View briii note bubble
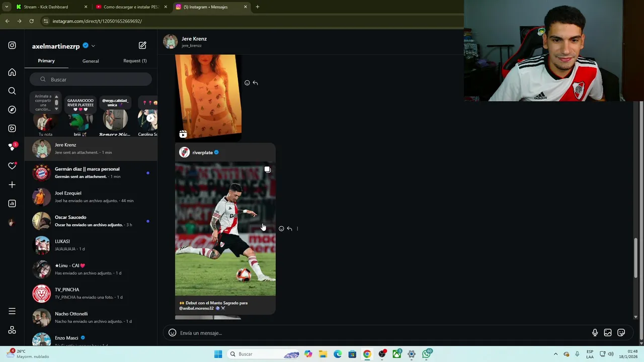 point(80,104)
